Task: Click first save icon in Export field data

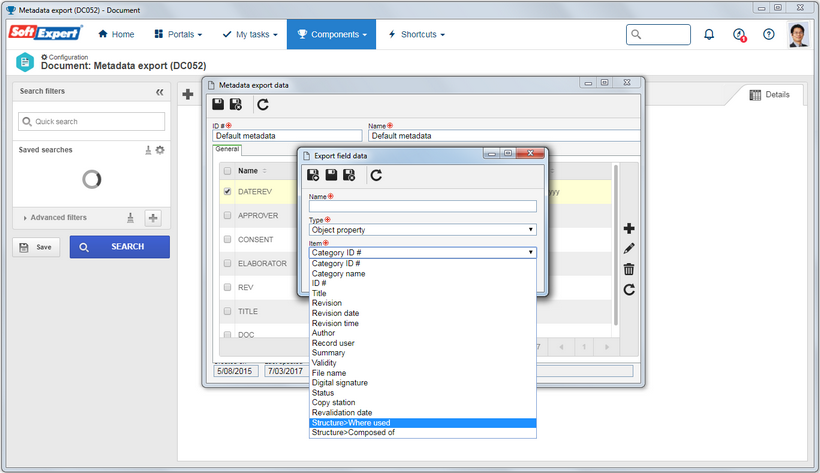Action: pos(313,175)
